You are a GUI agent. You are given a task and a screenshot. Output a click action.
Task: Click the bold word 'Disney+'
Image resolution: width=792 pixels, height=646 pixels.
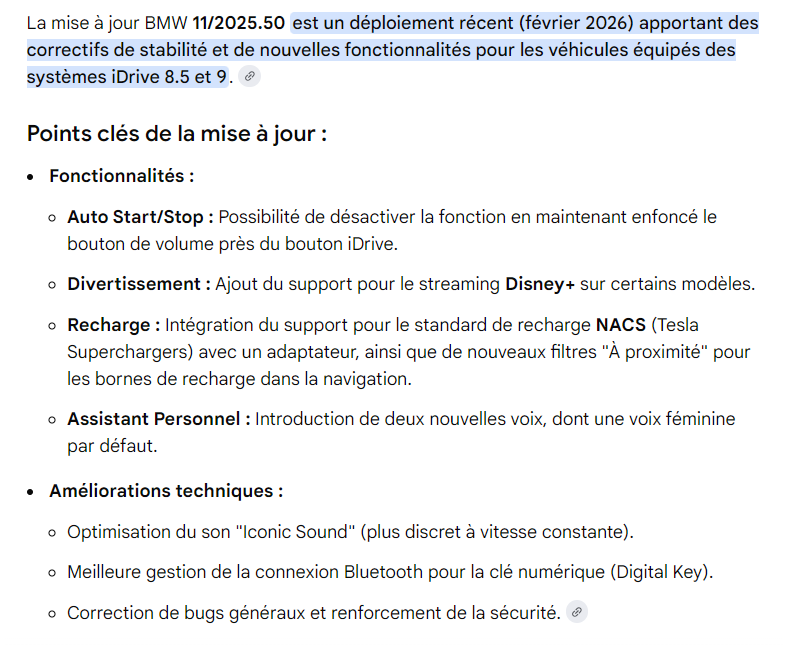(540, 284)
